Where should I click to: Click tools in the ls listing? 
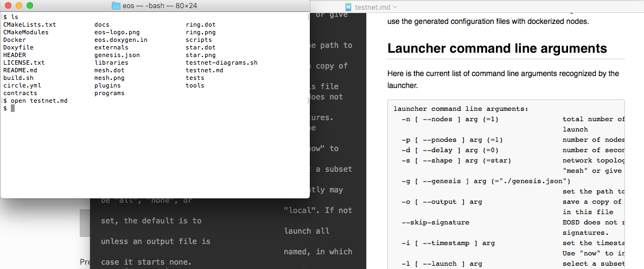(x=195, y=85)
